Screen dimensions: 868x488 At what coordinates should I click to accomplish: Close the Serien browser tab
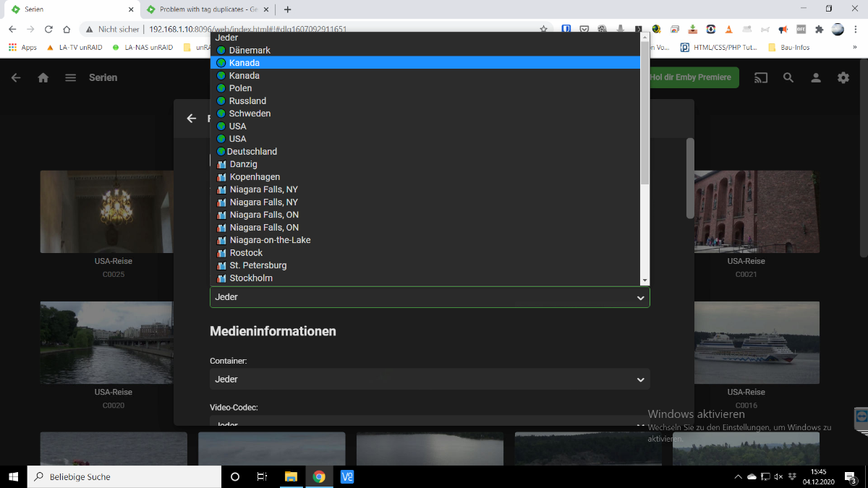[129, 9]
